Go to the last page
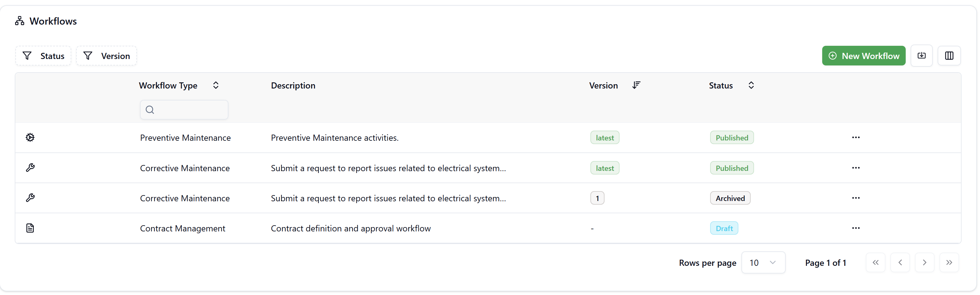 click(949, 263)
